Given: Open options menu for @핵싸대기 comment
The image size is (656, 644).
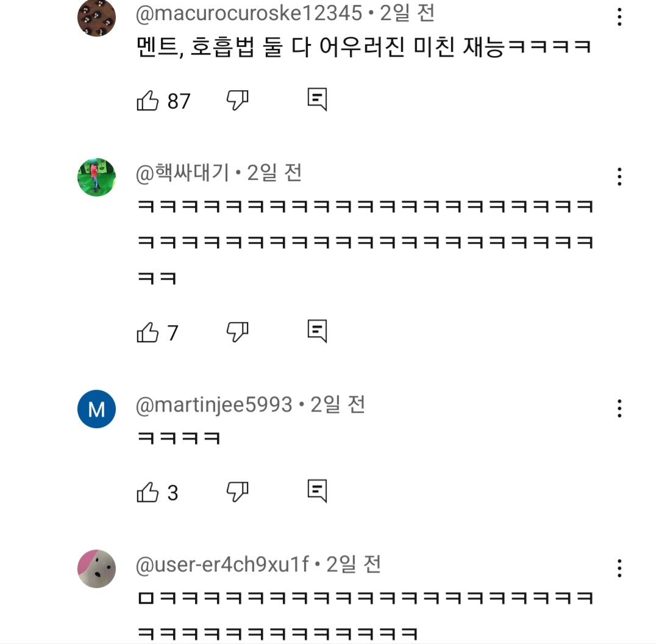Looking at the screenshot, I should tap(619, 177).
